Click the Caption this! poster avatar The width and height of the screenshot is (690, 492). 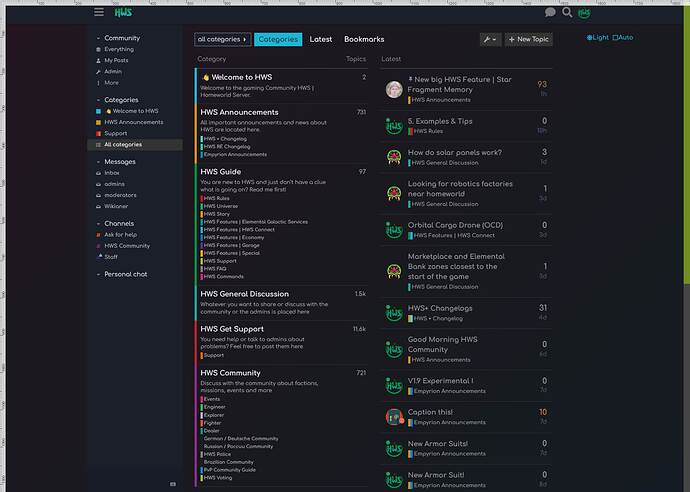(x=394, y=416)
